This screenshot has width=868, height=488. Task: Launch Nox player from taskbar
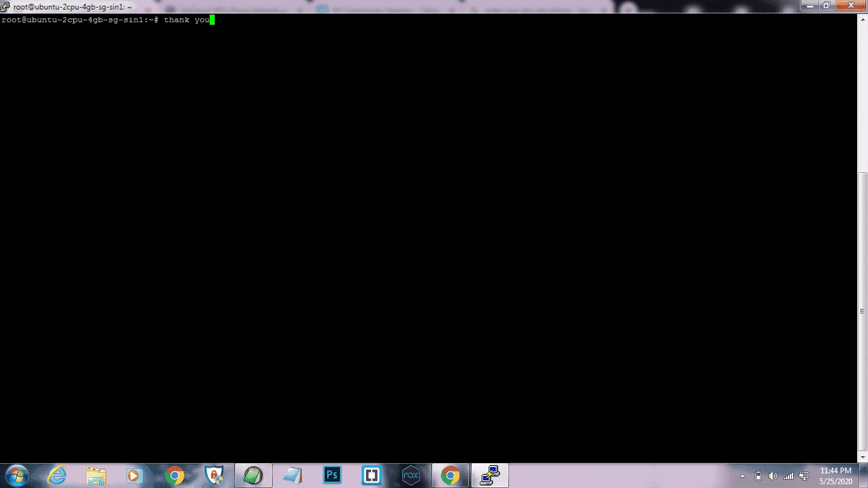[411, 475]
